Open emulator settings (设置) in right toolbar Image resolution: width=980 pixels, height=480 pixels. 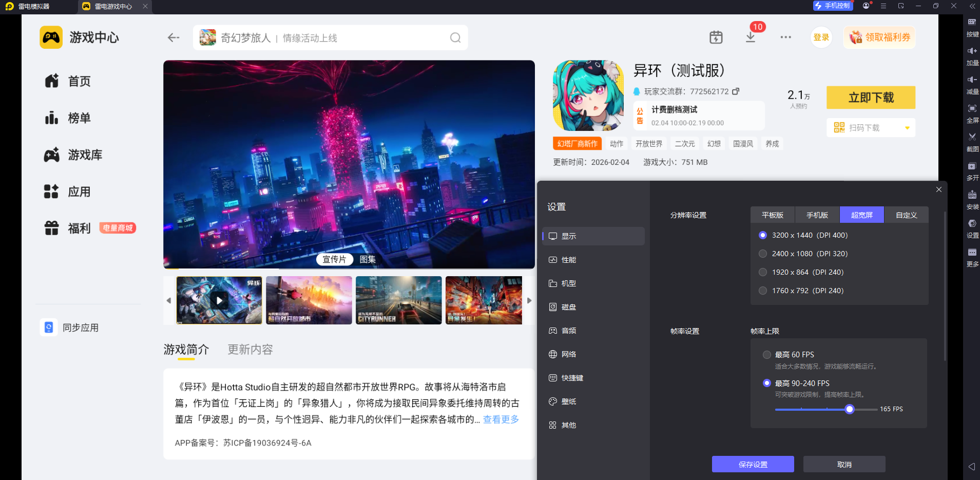pyautogui.click(x=972, y=223)
